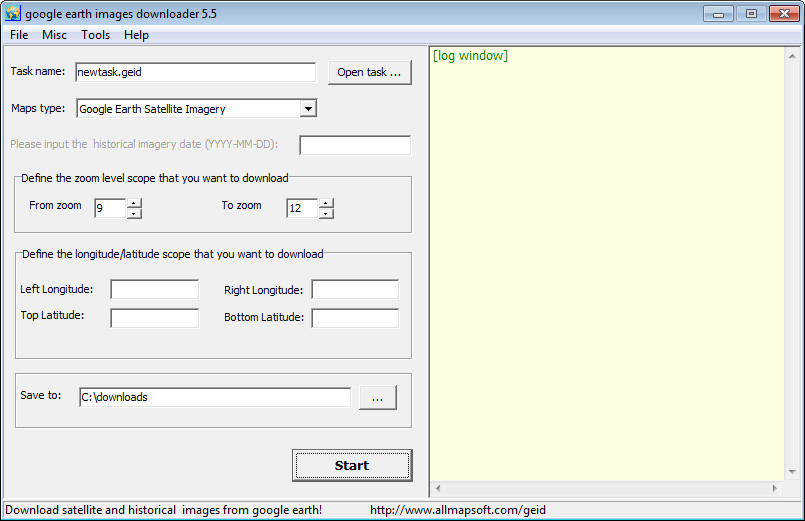
Task: Minimize the downloader window
Action: (x=718, y=14)
